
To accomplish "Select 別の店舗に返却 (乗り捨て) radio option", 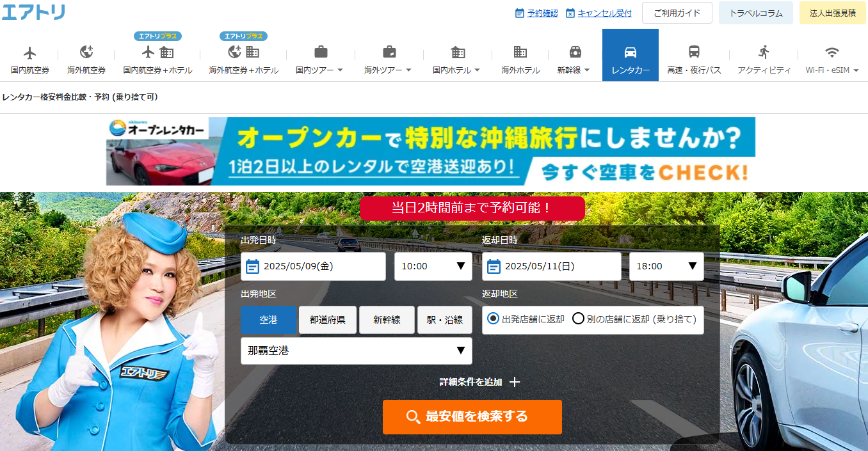I will 578,319.
